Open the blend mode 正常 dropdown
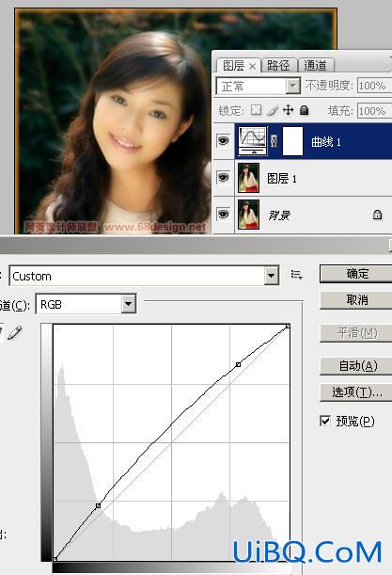The height and width of the screenshot is (575, 392). tap(259, 87)
